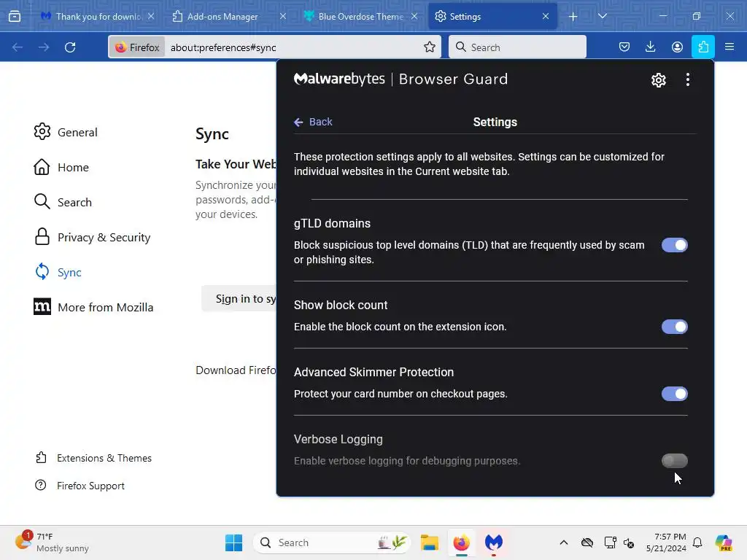Open the clock showing 7:57 PM

(666, 542)
